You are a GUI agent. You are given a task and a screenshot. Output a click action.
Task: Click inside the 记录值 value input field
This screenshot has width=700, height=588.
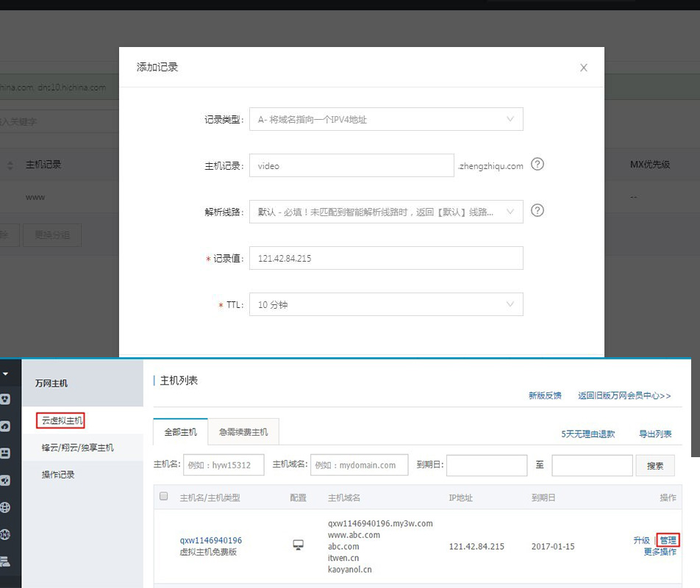pos(386,257)
